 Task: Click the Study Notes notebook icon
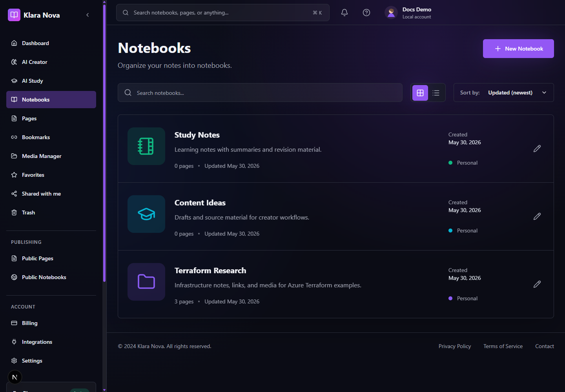[x=146, y=146]
